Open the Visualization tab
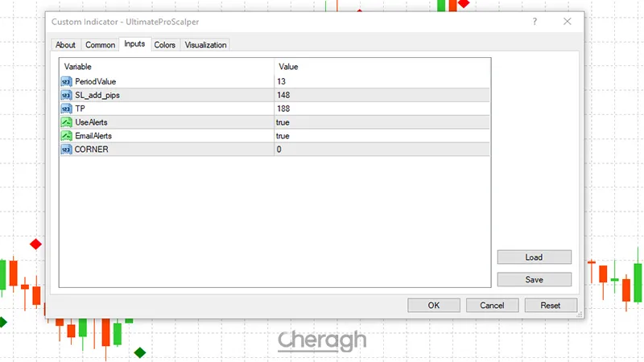 pos(206,45)
